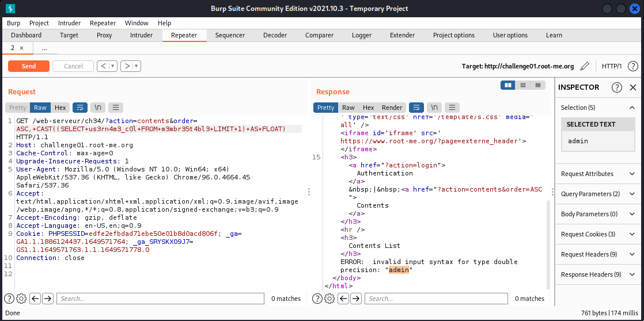644x321 pixels.
Task: Switch to the Comparer tab
Action: click(x=320, y=35)
